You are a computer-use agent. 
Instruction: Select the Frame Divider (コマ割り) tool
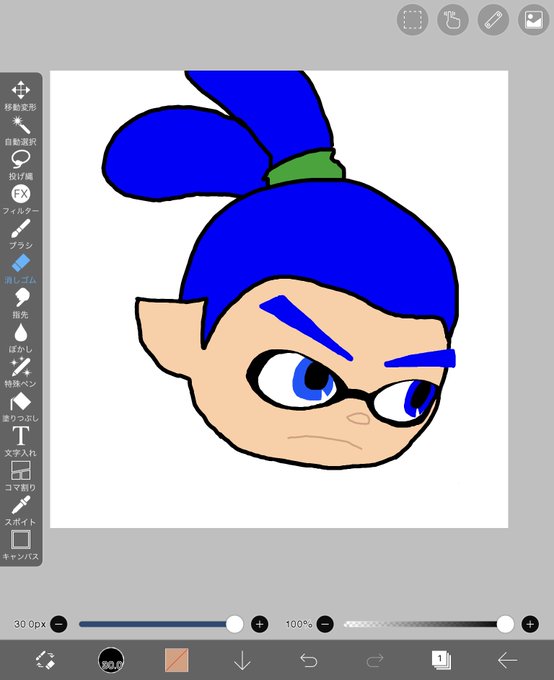tap(20, 476)
